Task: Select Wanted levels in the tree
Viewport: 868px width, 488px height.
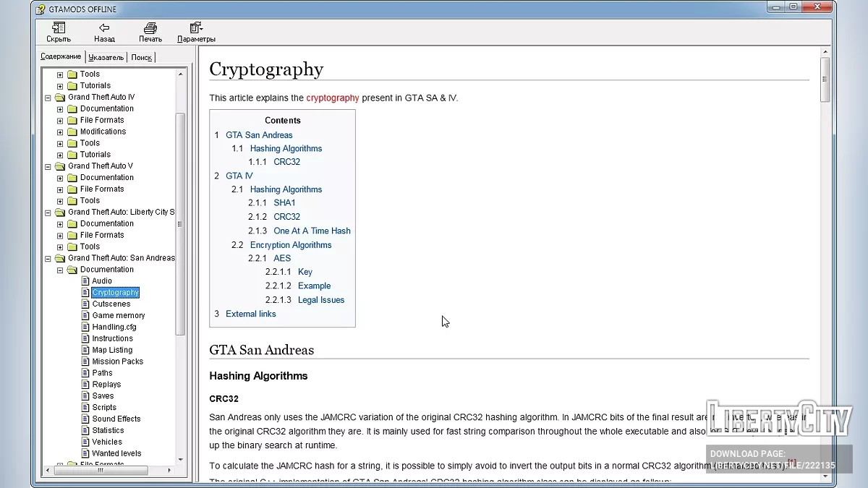Action: (116, 453)
